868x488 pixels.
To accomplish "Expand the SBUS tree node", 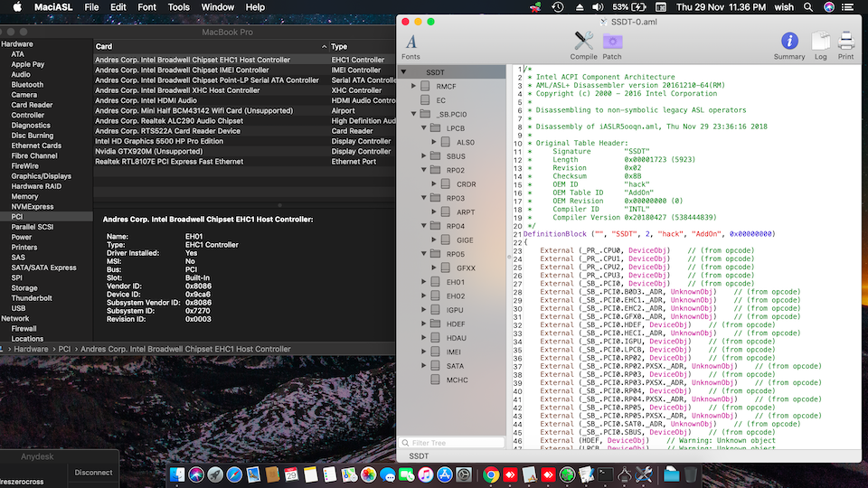I will (424, 156).
